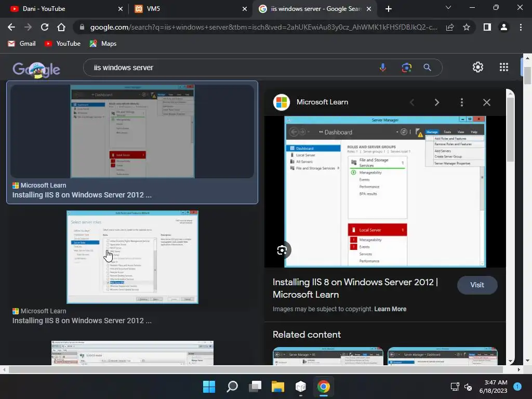Select the iis windows server Google tab

[x=314, y=9]
